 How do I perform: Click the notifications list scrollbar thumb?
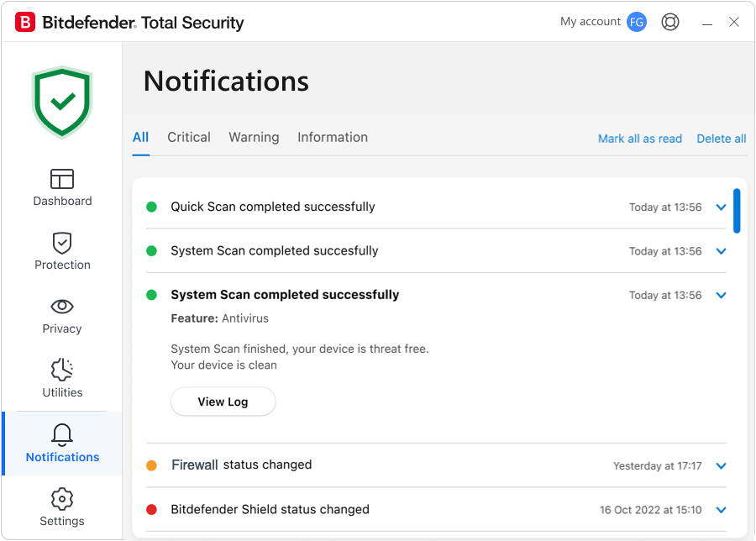tap(737, 211)
